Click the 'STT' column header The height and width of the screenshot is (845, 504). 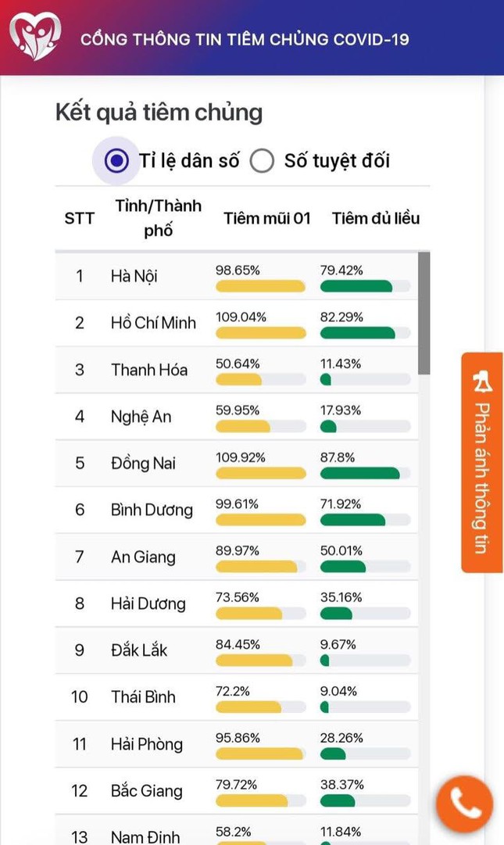[79, 218]
